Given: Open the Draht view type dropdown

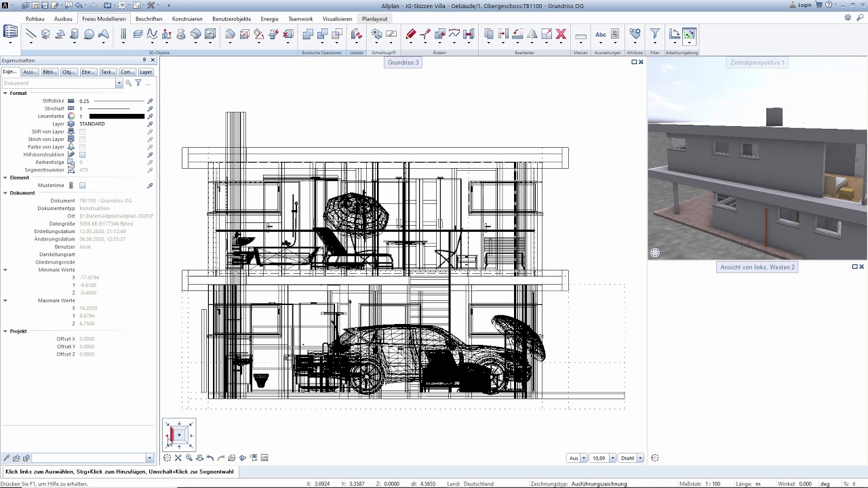Looking at the screenshot, I should click(641, 458).
